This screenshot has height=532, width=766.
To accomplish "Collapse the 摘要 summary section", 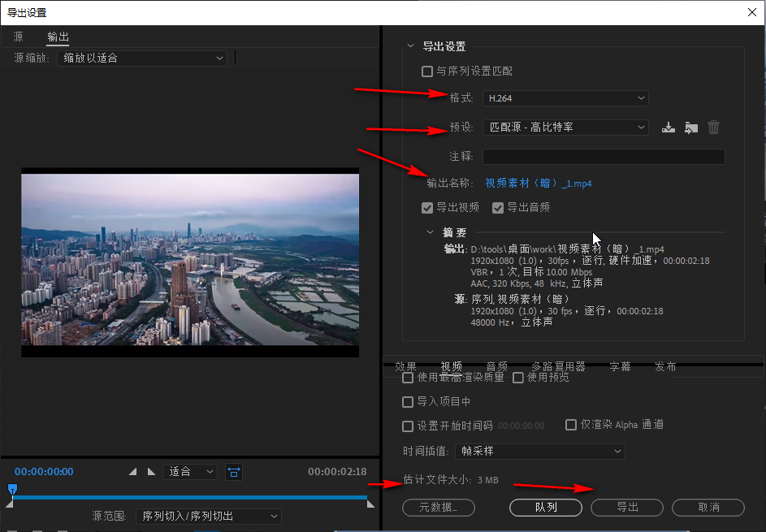I will pos(431,232).
